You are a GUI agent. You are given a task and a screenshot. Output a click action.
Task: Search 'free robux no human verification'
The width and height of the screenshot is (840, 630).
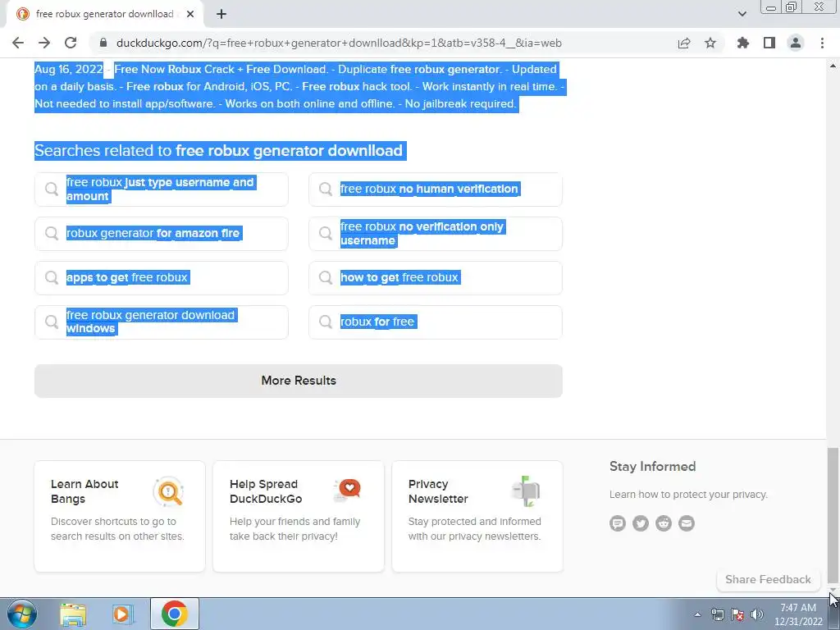click(x=436, y=189)
